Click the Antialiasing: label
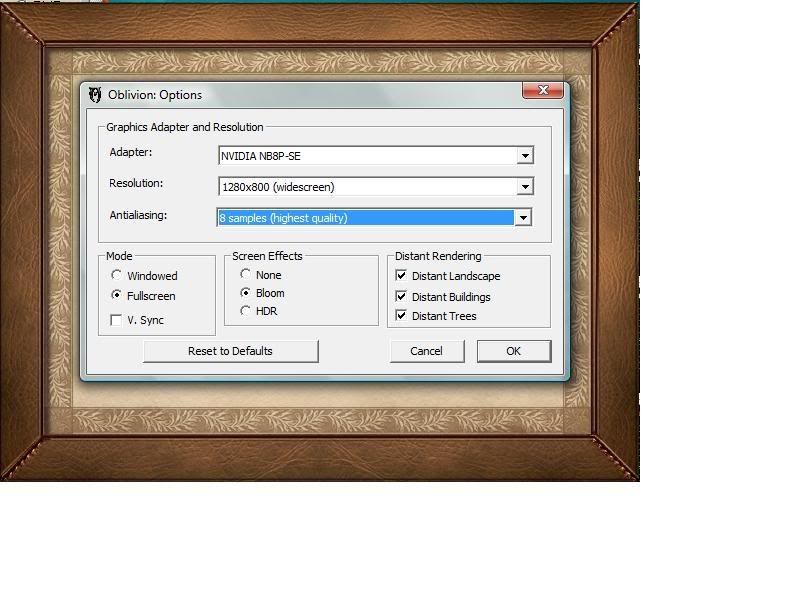Screen dimensions: 800x600 [x=138, y=215]
